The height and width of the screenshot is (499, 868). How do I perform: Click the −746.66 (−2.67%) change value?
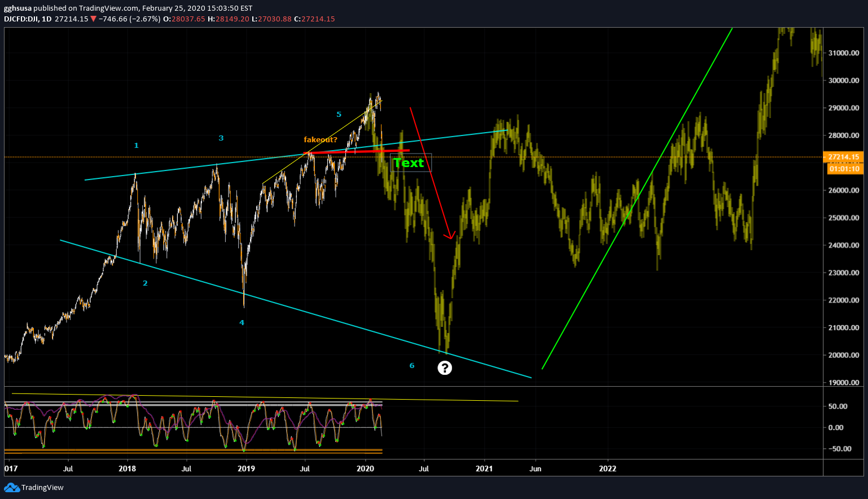click(x=129, y=19)
